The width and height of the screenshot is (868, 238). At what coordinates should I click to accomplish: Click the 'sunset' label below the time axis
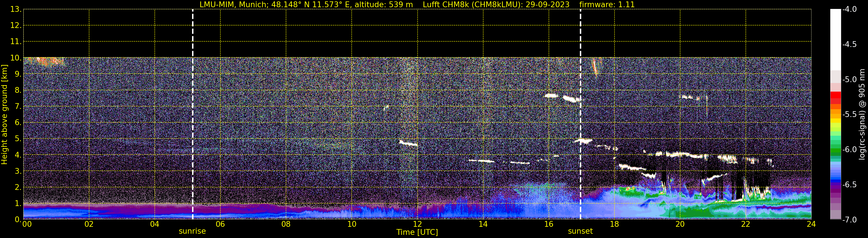pyautogui.click(x=580, y=231)
